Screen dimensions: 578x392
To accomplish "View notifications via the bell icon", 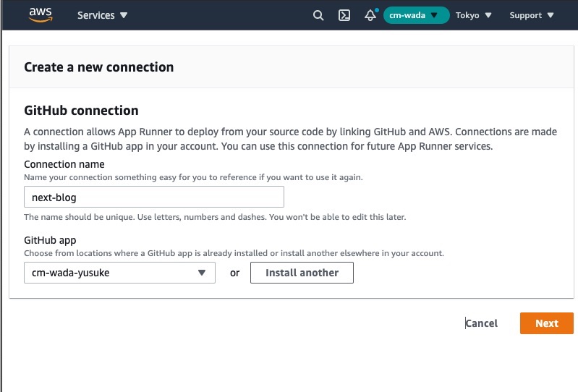I will [370, 15].
